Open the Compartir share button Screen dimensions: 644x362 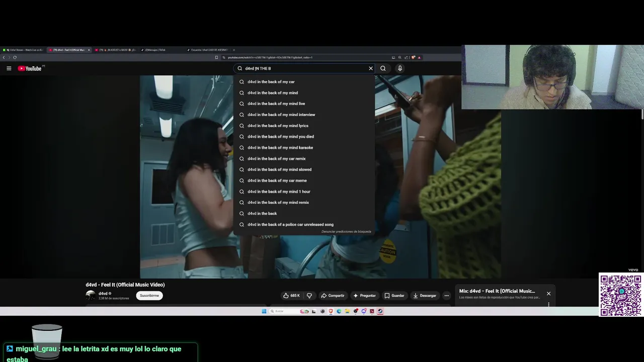pos(333,296)
